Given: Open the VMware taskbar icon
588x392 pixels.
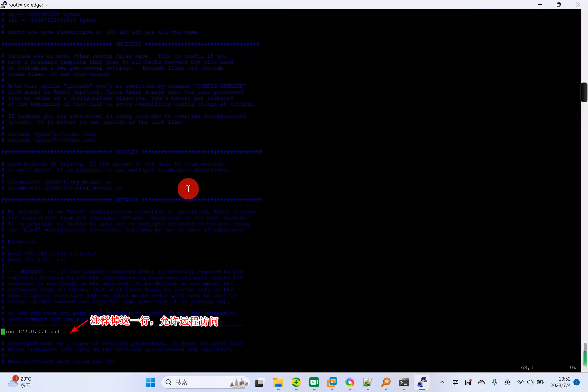Looking at the screenshot, I should click(x=332, y=382).
